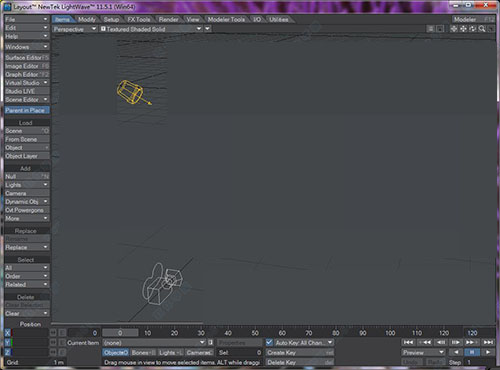Viewport: 500px width, 370px height.
Task: Toggle the Y axis channel button
Action: (8, 342)
